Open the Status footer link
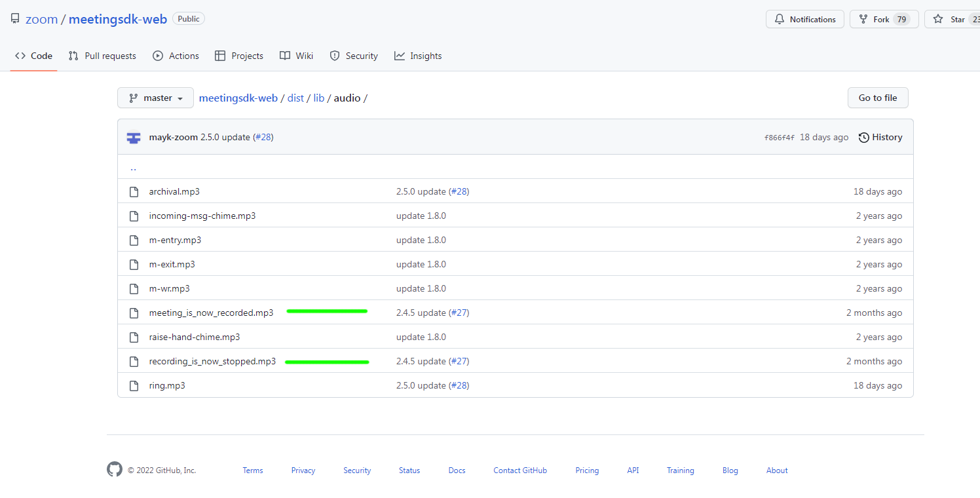Viewport: 980px width, 498px height. (409, 470)
